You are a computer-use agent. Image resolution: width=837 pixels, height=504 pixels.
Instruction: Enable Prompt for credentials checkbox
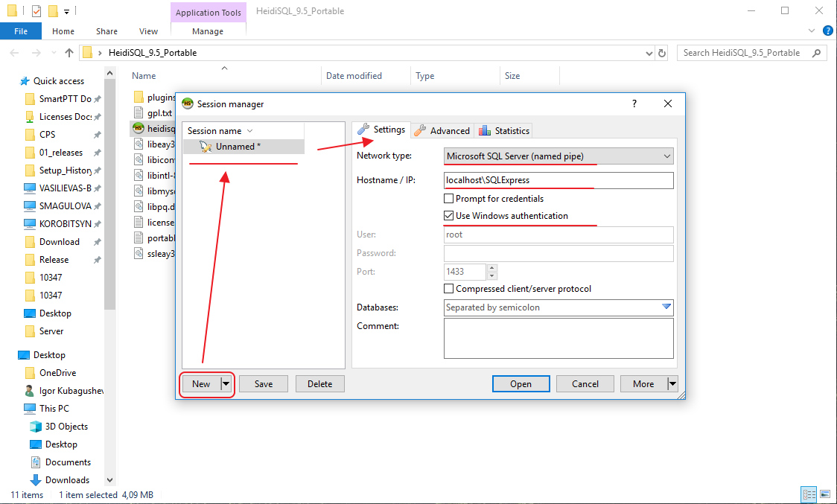[448, 199]
